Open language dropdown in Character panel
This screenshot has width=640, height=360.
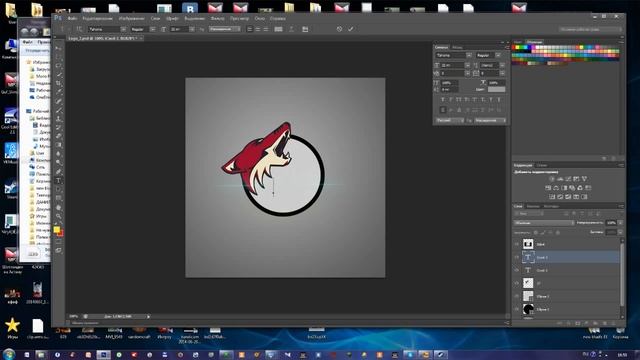(x=449, y=120)
